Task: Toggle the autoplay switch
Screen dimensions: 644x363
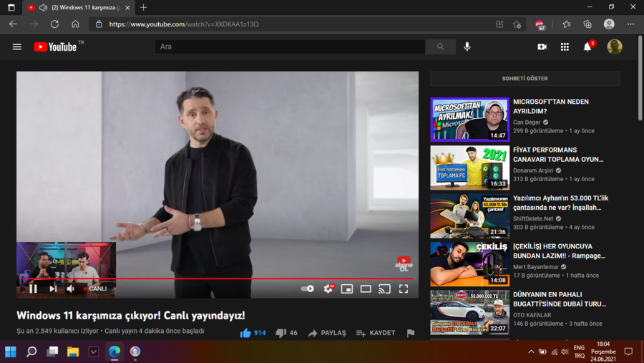Action: pyautogui.click(x=307, y=289)
